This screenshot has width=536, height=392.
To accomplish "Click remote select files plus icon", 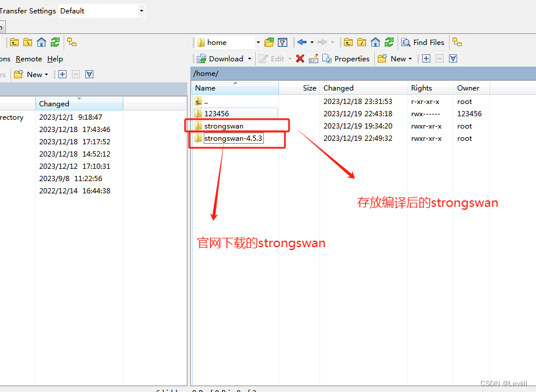I will [426, 58].
